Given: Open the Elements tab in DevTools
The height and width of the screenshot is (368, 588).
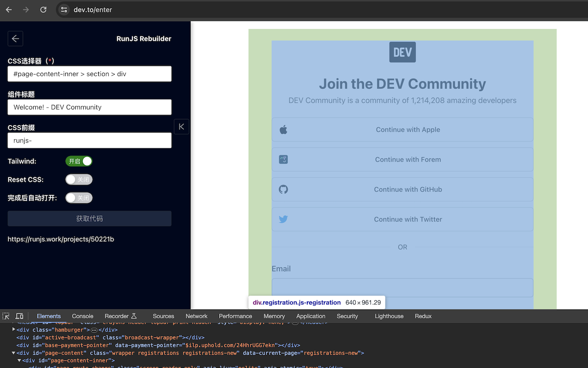Looking at the screenshot, I should (49, 316).
